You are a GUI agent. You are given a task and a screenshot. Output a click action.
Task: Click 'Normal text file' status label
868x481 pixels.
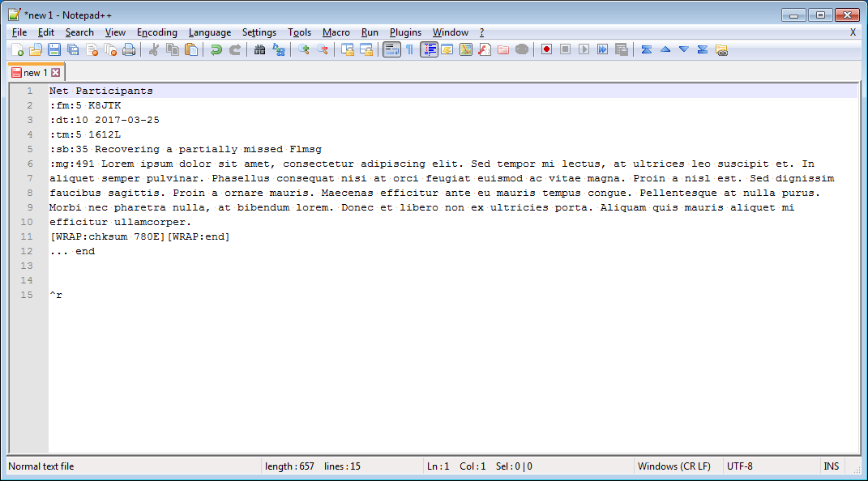[41, 466]
